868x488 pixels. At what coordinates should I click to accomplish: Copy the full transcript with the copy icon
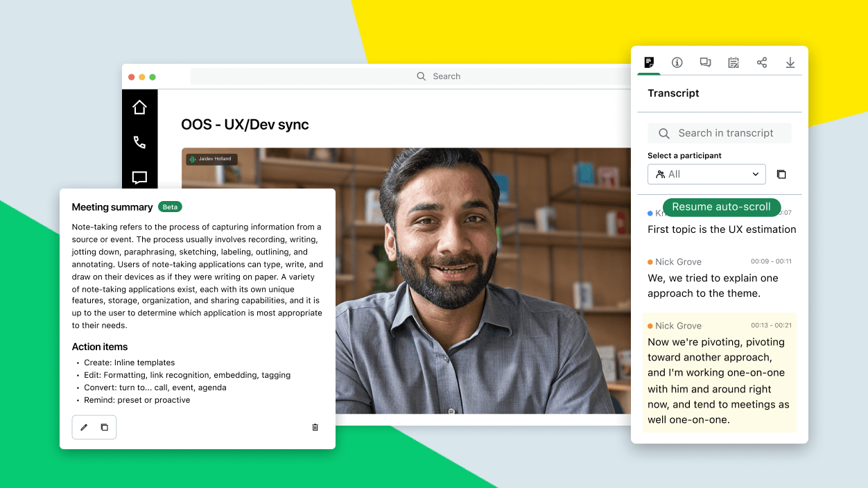(781, 174)
